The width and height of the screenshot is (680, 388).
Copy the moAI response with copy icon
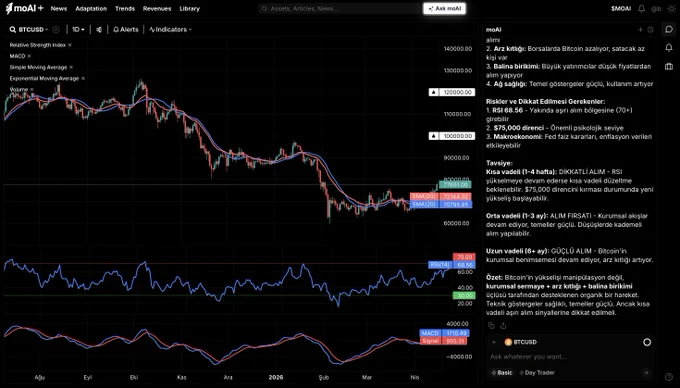click(x=491, y=326)
